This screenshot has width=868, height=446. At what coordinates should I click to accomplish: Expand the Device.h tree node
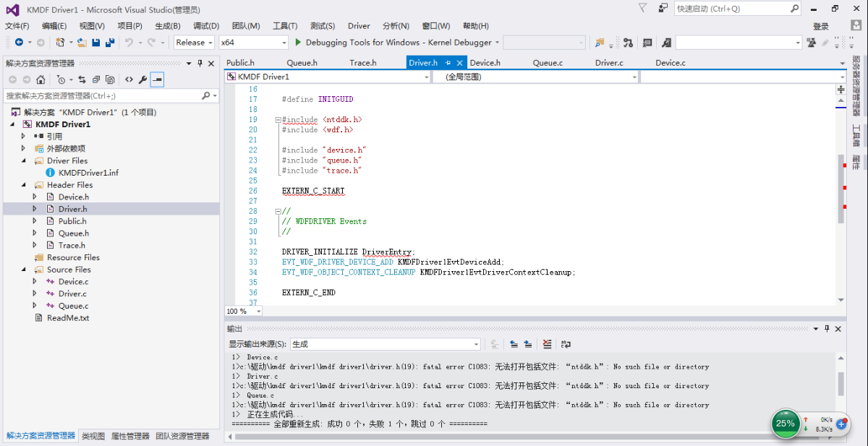34,197
